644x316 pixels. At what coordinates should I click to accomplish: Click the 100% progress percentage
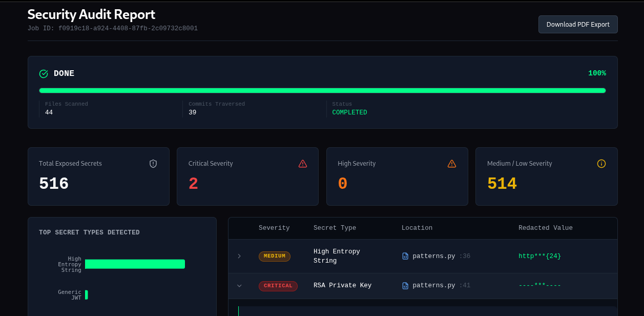click(597, 73)
